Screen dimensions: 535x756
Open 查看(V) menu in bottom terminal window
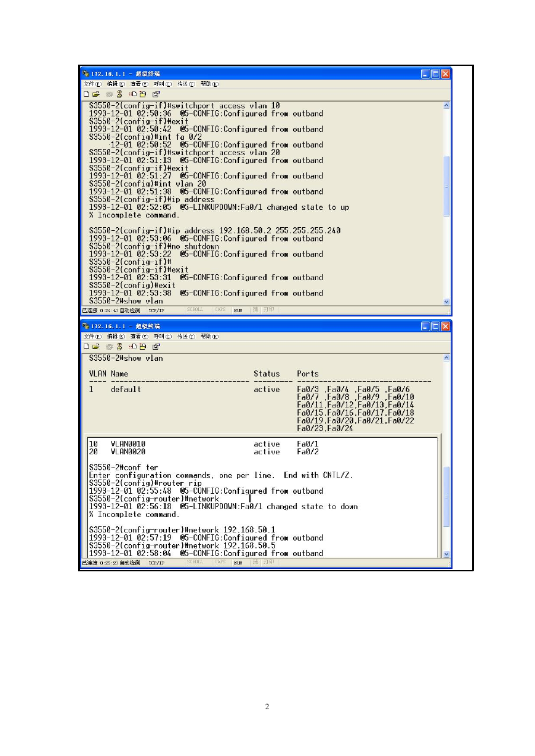click(140, 337)
